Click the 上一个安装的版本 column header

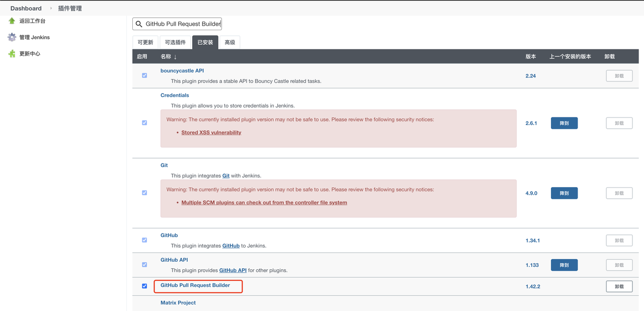[x=570, y=56]
